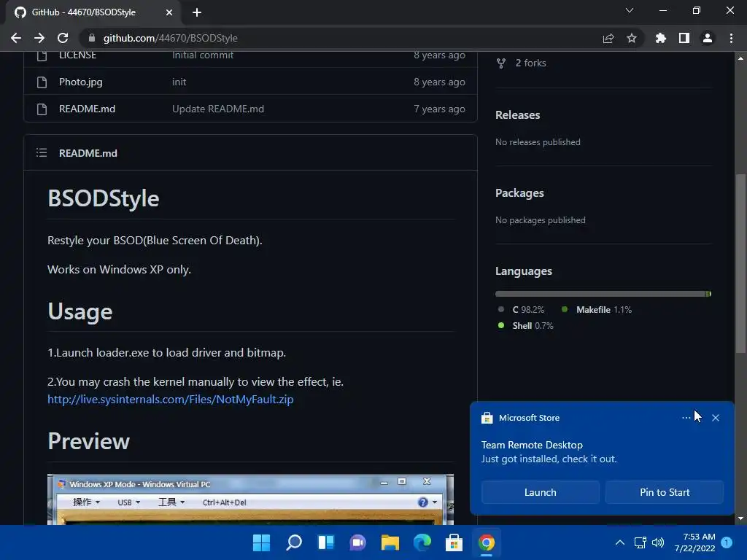The width and height of the screenshot is (747, 560).
Task: Go forward with the browser forward arrow
Action: pos(39,38)
